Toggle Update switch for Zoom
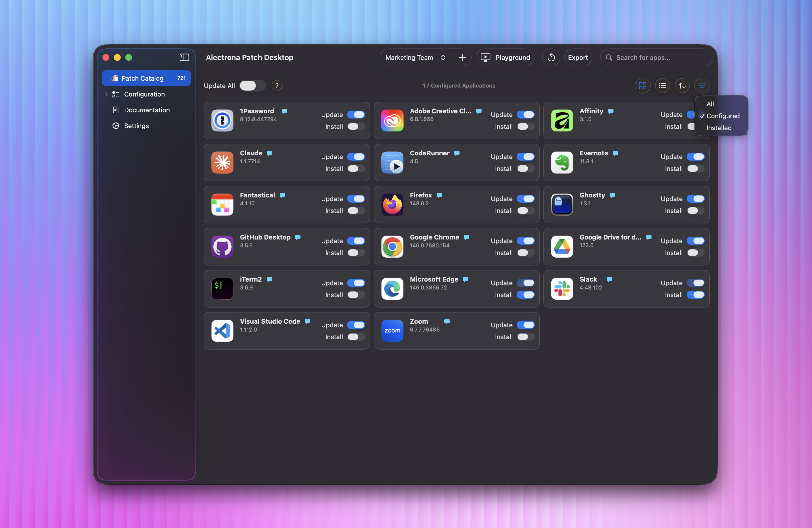This screenshot has height=528, width=812. 525,325
